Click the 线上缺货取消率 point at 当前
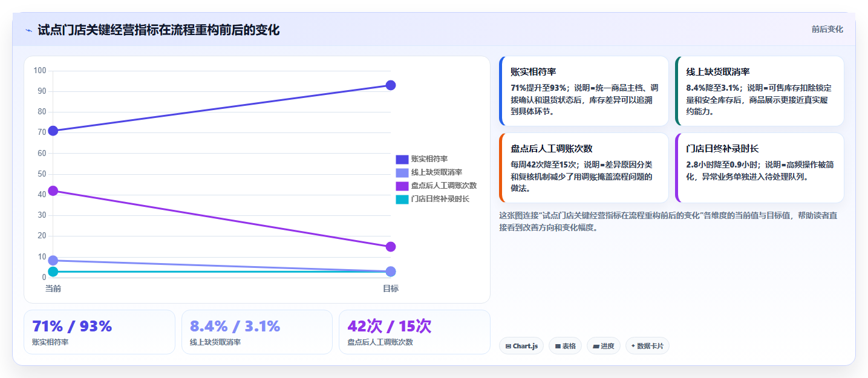868x378 pixels. (53, 260)
